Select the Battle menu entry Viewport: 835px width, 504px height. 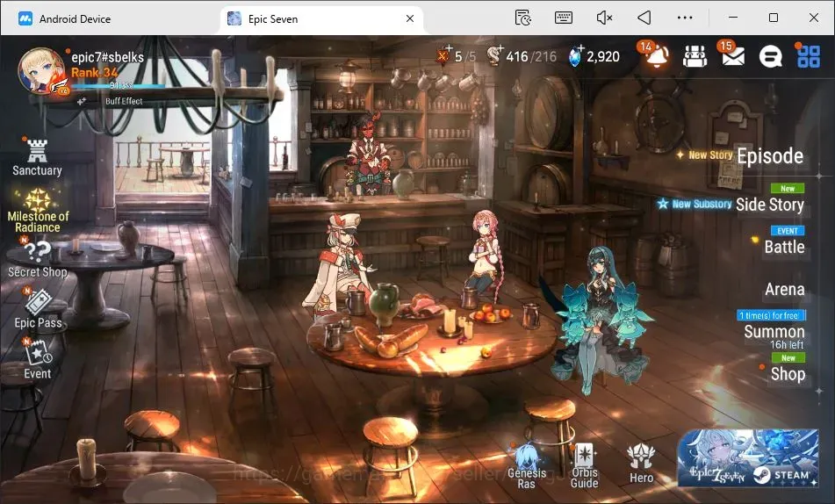[x=784, y=247]
